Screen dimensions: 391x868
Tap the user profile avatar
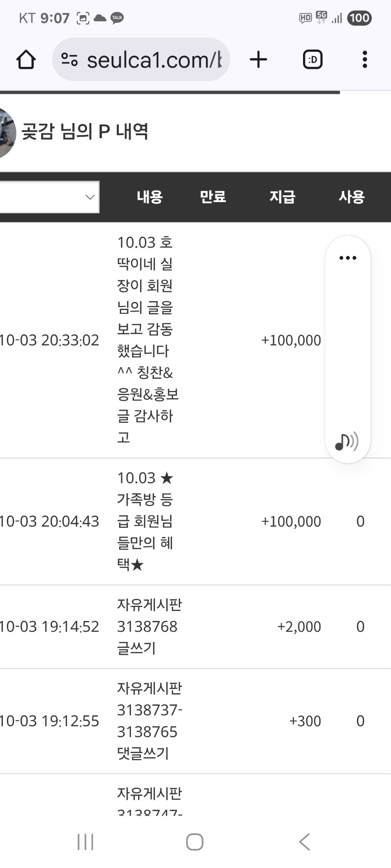pyautogui.click(x=7, y=133)
